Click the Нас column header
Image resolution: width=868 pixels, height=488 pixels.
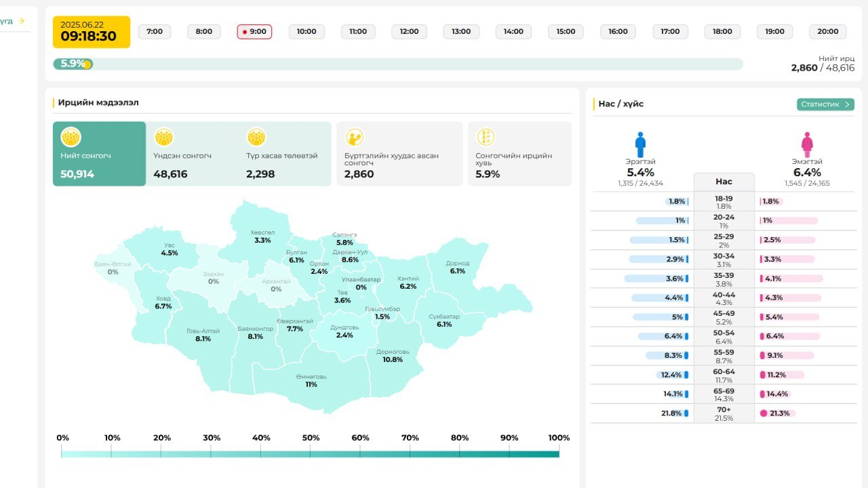tap(724, 182)
